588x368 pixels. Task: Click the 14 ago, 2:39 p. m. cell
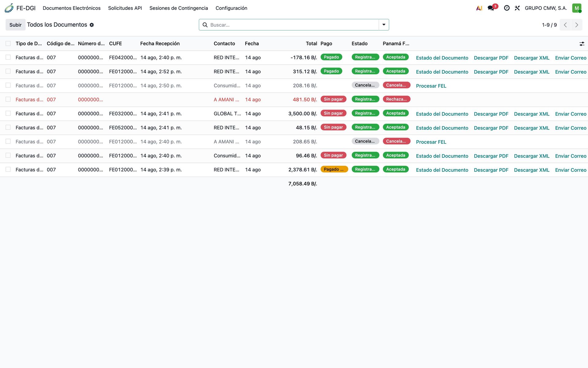click(161, 170)
